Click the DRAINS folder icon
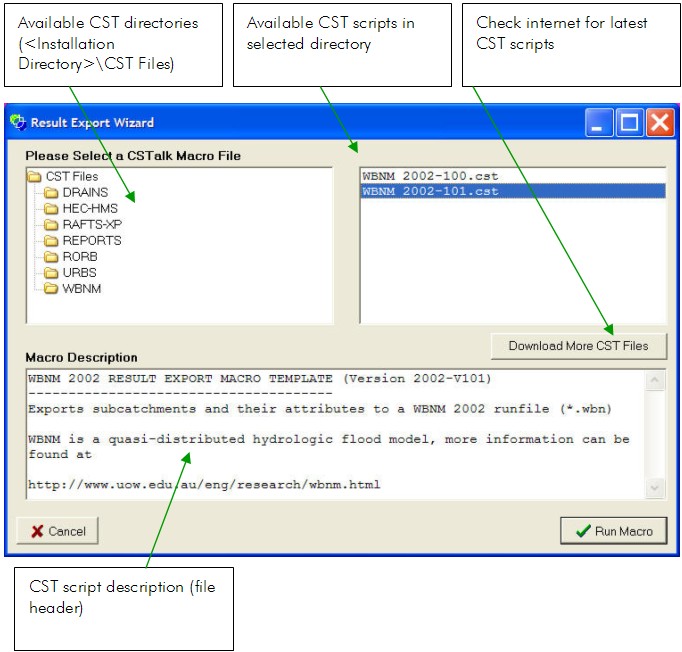Image resolution: width=682 pixels, height=652 pixels. click(51, 193)
